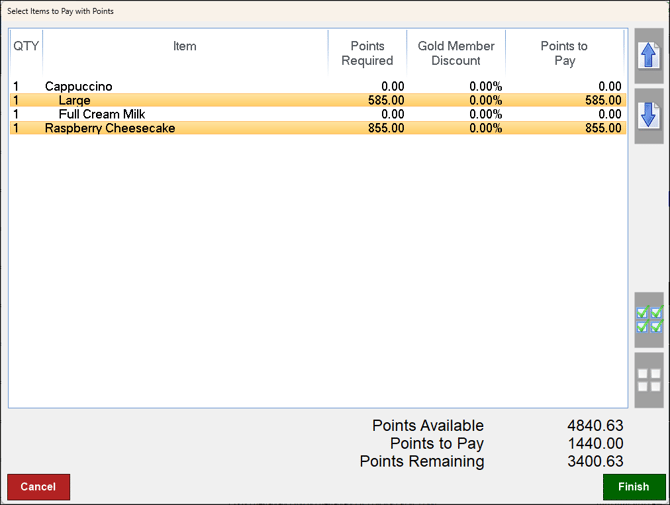670x505 pixels.
Task: Click the QTY column header
Action: [x=26, y=46]
